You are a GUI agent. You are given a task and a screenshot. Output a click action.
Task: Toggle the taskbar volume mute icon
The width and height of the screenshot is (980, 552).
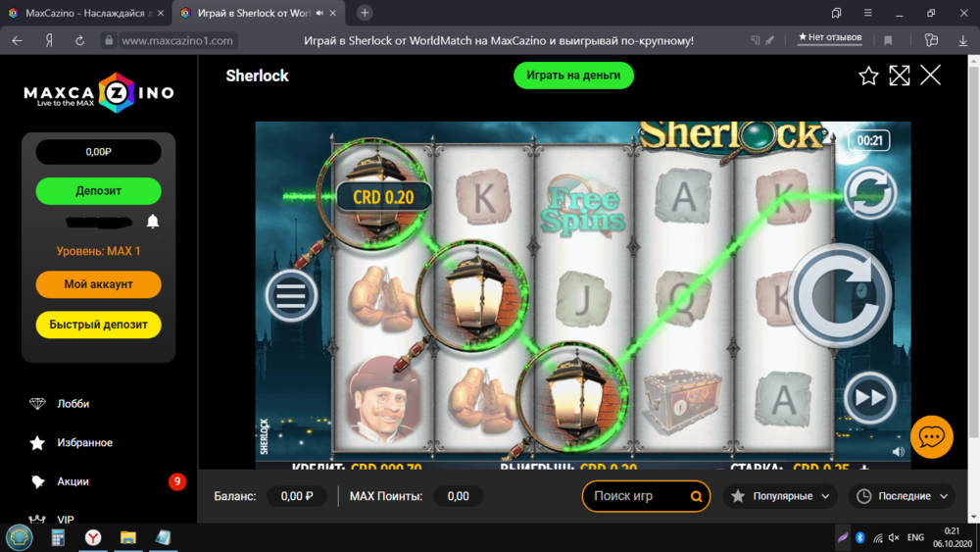pyautogui.click(x=894, y=537)
